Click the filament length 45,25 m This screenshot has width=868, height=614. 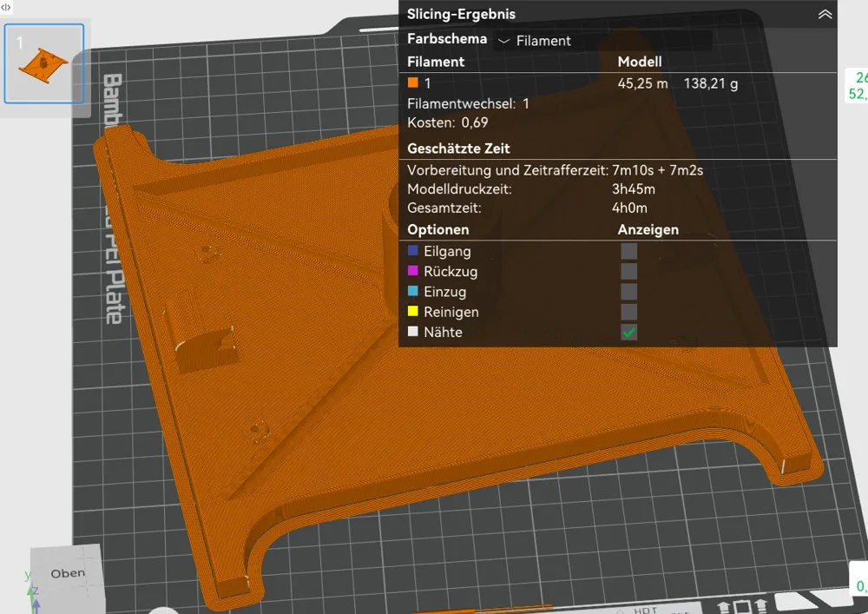[x=642, y=83]
